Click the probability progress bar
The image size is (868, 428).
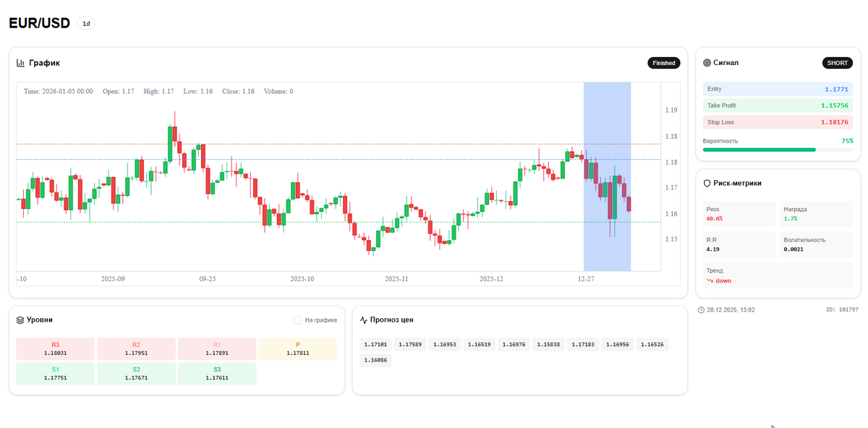click(x=778, y=150)
